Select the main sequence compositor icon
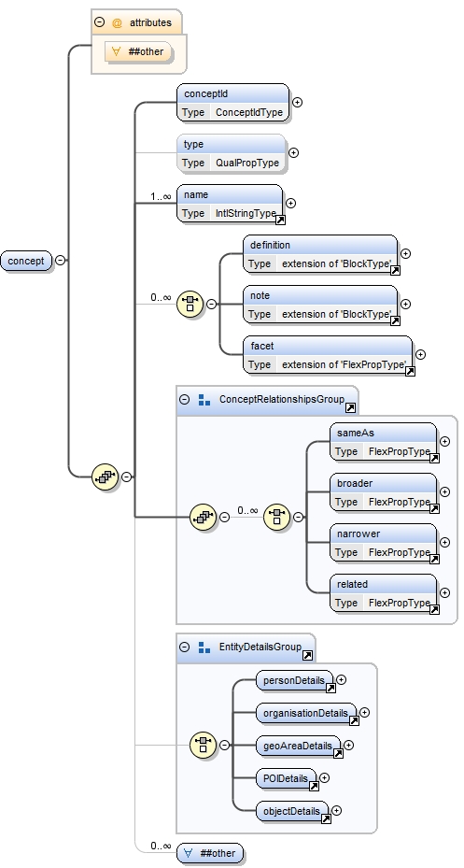This screenshot has height=868, width=464. (105, 477)
